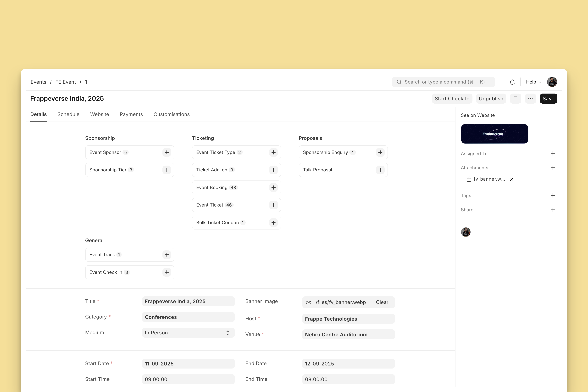Click the printer icon to print
The image size is (588, 392).
515,99
